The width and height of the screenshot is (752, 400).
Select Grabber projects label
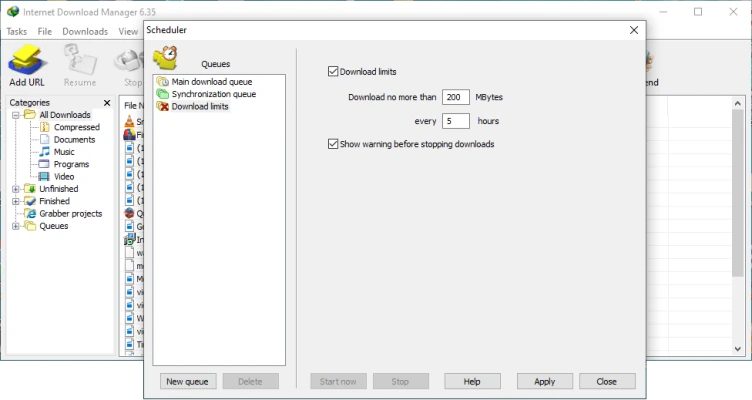tap(70, 213)
